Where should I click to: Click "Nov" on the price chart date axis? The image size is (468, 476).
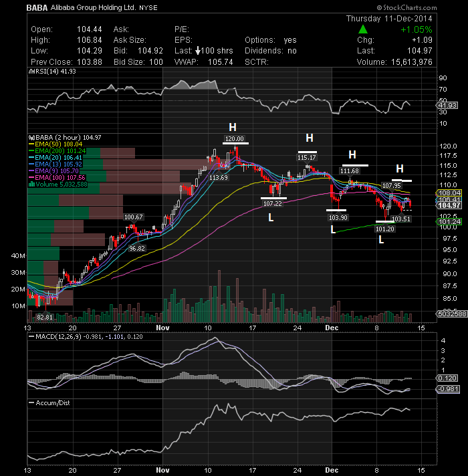162,328
